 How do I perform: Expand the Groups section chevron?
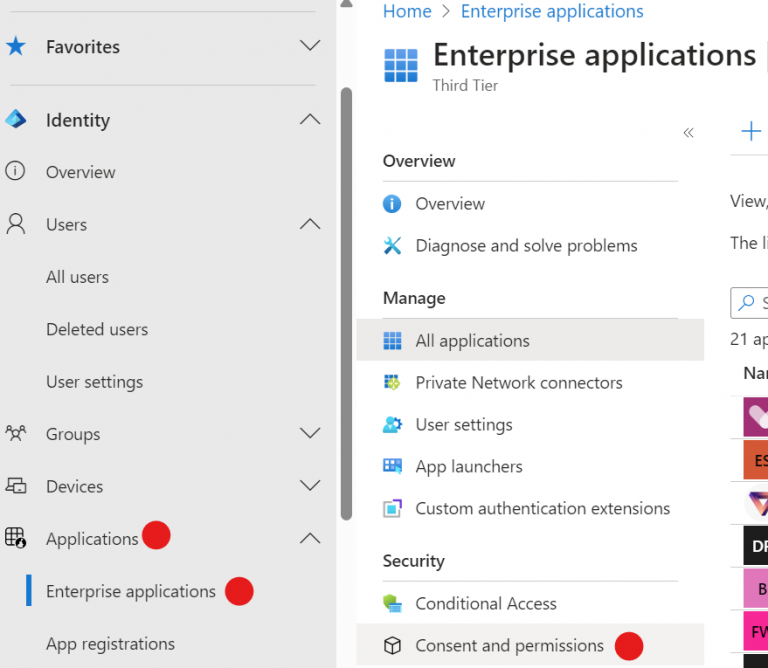[x=310, y=434]
